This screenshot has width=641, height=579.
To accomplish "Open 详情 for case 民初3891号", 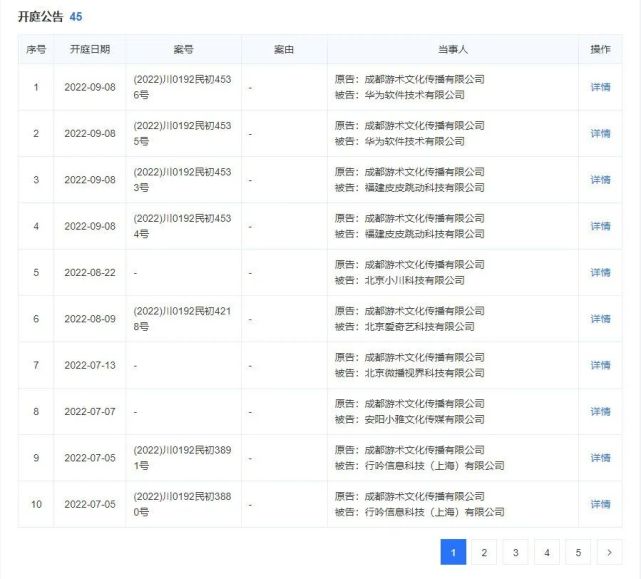I will (600, 458).
